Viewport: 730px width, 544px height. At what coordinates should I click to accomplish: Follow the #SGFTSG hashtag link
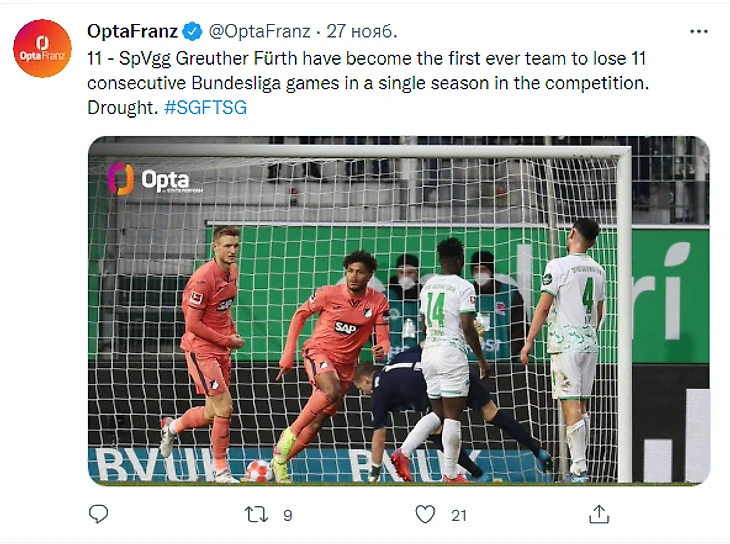[205, 107]
